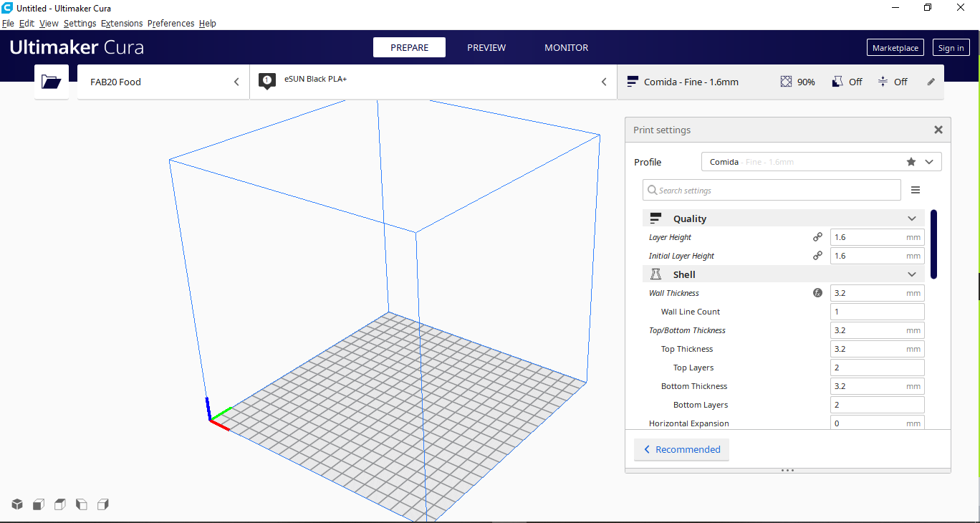Open the View menu
This screenshot has width=980, height=523.
point(49,24)
